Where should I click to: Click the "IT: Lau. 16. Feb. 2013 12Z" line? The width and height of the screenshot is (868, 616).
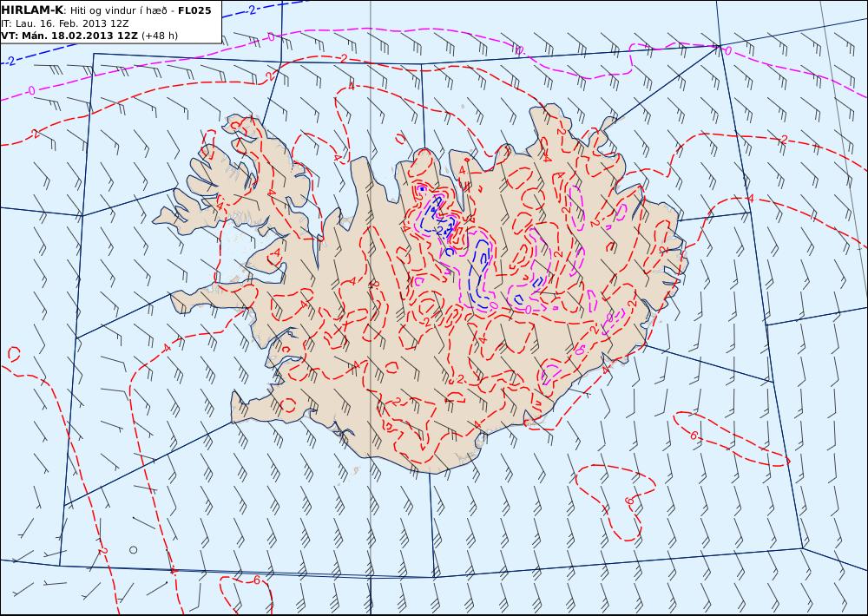point(65,23)
